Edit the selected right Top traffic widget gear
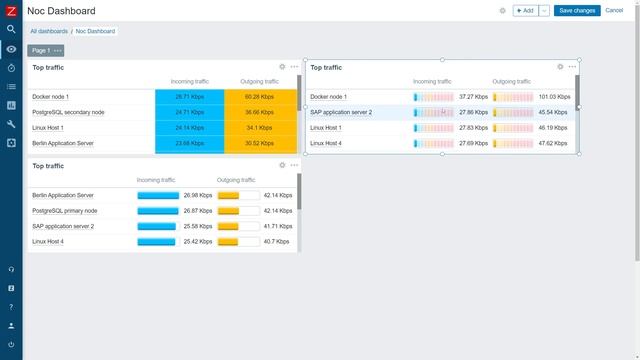640x360 pixels. pyautogui.click(x=560, y=67)
